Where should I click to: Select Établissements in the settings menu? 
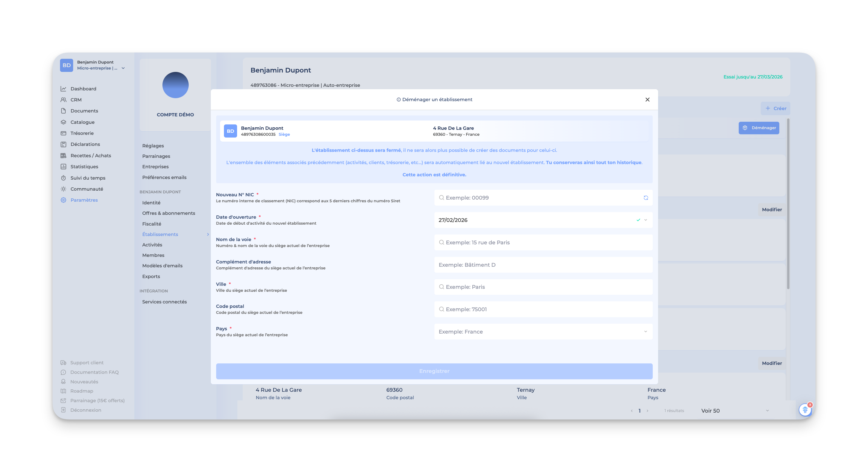click(x=160, y=234)
